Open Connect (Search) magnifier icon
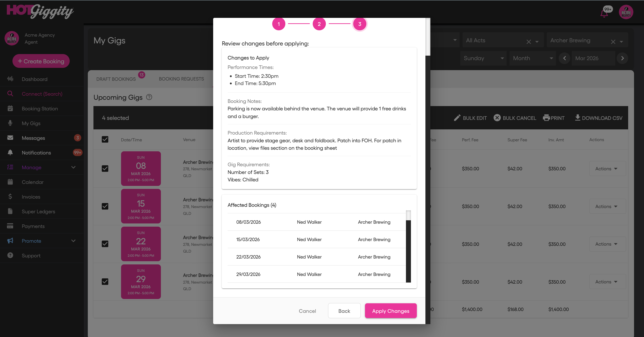644x337 pixels. [x=10, y=94]
